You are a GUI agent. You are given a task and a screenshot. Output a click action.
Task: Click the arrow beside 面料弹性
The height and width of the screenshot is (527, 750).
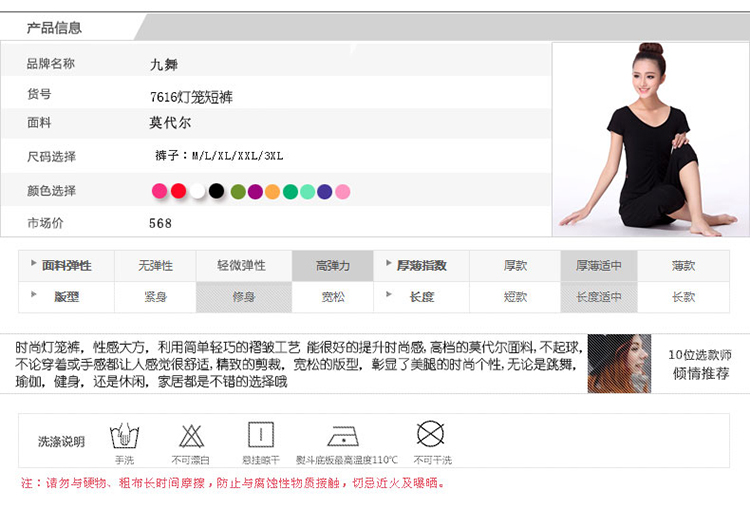pos(35,265)
